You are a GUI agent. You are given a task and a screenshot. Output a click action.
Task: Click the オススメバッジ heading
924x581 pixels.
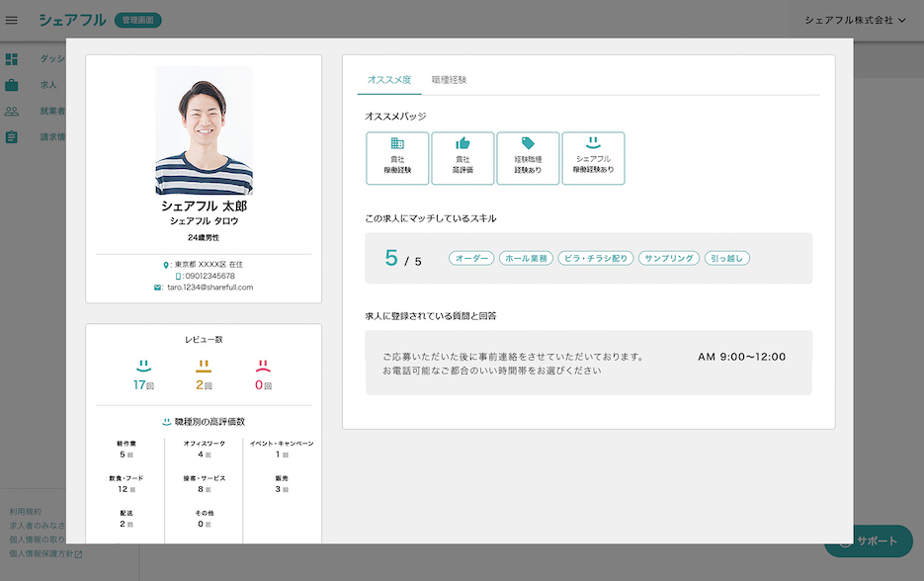395,116
